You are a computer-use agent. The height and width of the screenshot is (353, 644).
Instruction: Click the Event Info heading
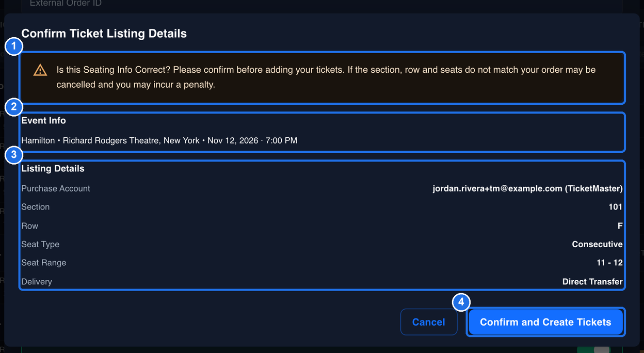43,120
